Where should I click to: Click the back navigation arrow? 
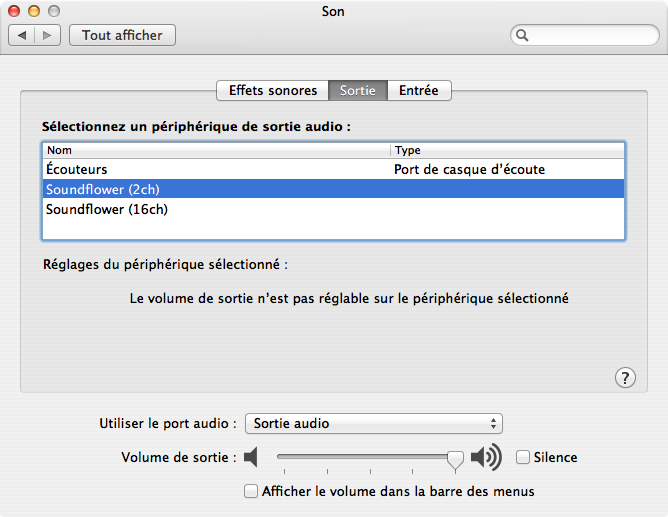(22, 35)
